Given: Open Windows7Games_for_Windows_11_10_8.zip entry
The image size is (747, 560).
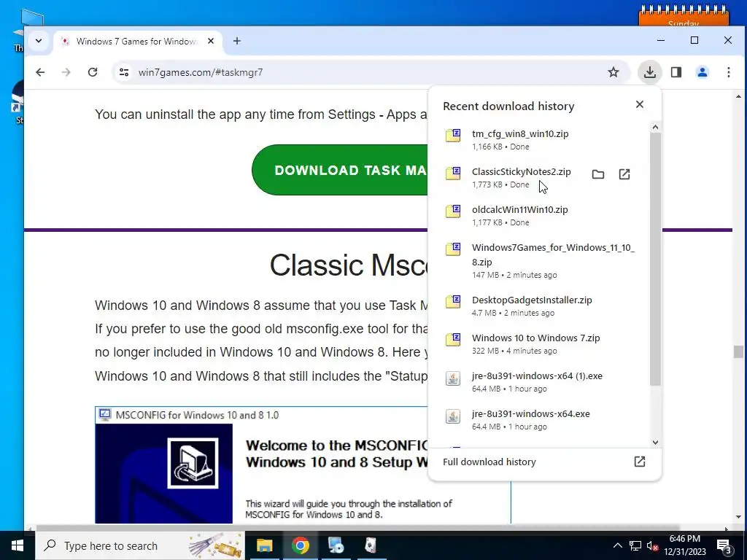Looking at the screenshot, I should (x=538, y=260).
